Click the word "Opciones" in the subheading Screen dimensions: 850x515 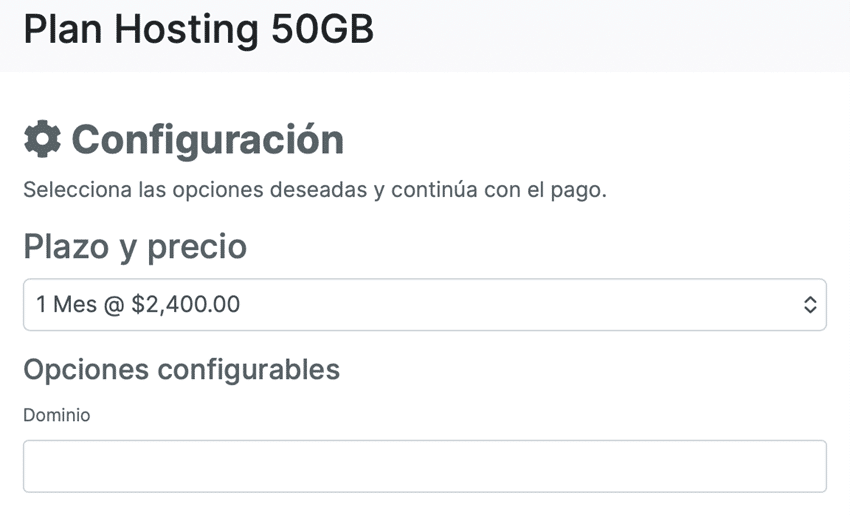click(86, 370)
